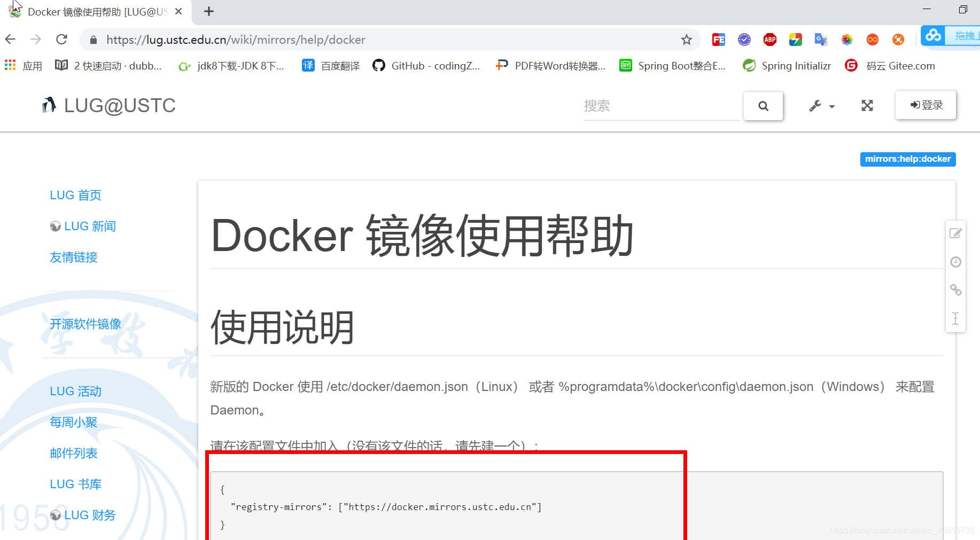Click the LUG@USTC penguin logo

pos(49,105)
